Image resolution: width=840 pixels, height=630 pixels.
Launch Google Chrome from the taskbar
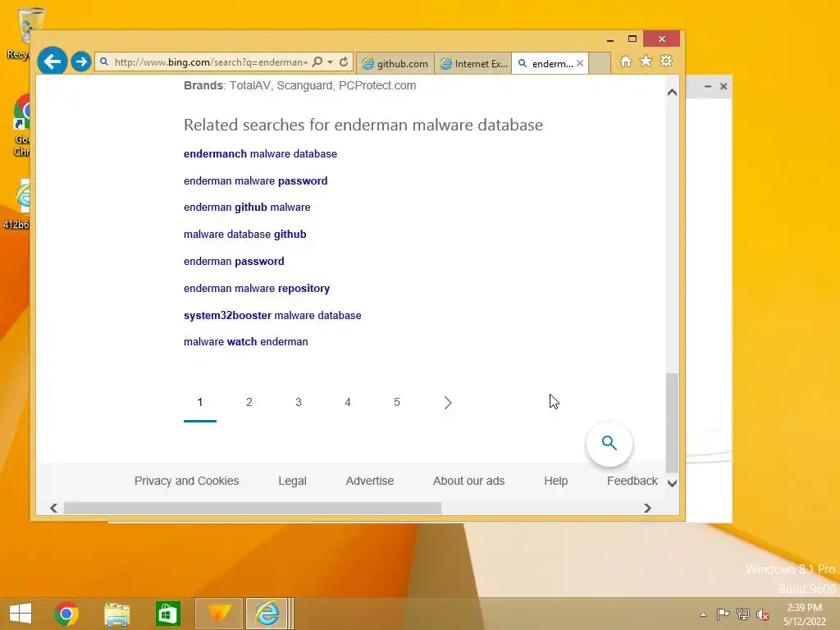(66, 614)
